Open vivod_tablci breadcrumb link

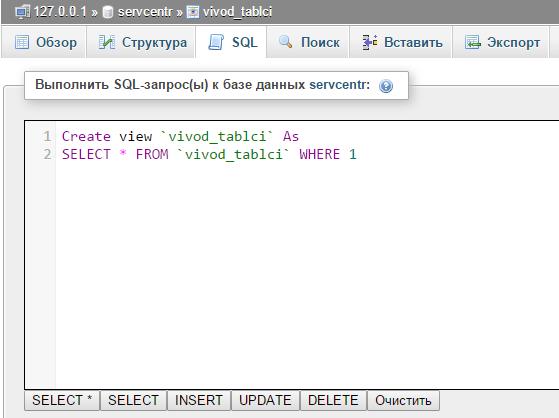[237, 12]
